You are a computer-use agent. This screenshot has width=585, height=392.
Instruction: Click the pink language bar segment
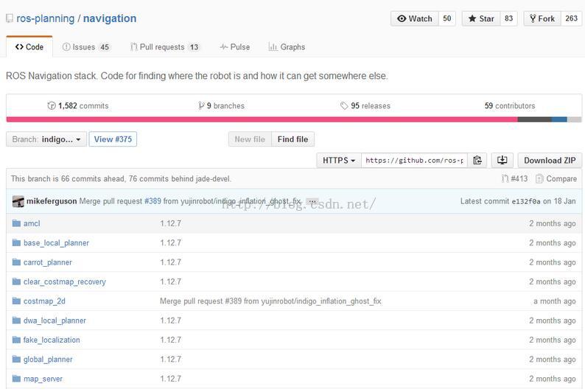click(262, 119)
